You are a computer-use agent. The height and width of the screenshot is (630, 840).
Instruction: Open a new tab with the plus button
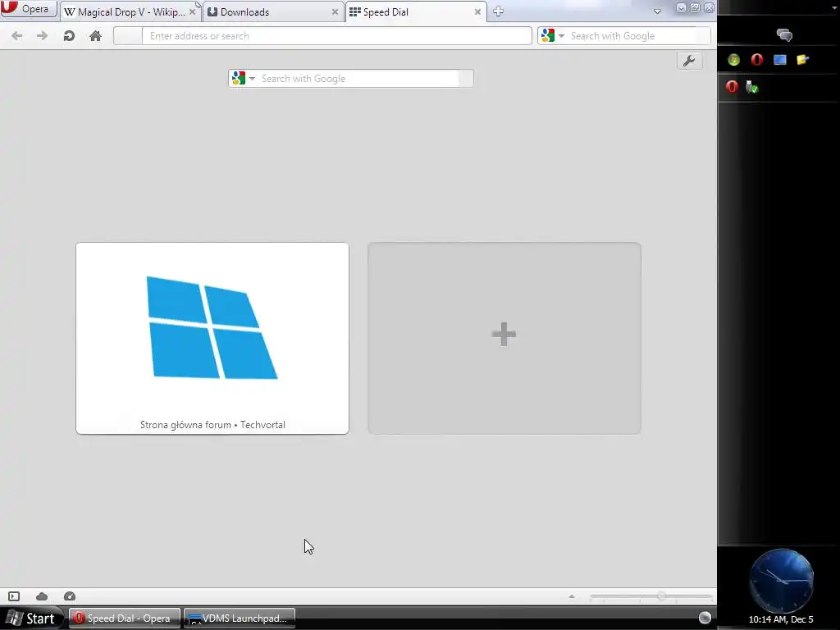[498, 11]
